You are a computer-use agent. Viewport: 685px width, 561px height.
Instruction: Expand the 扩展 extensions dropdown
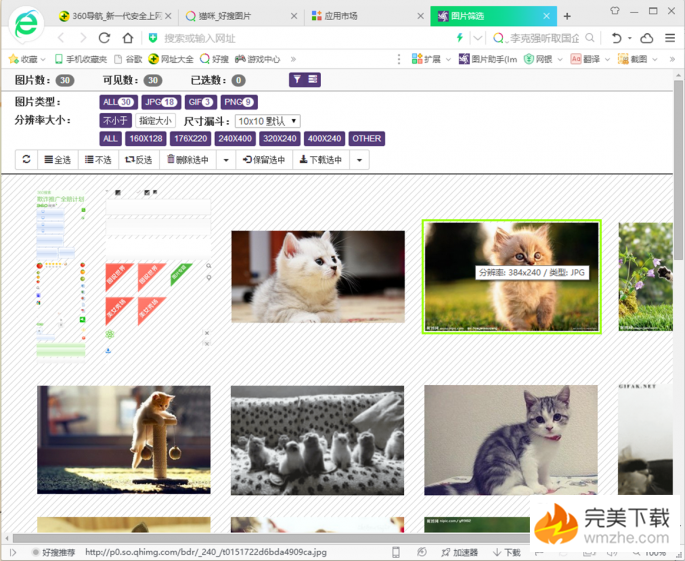tap(448, 59)
